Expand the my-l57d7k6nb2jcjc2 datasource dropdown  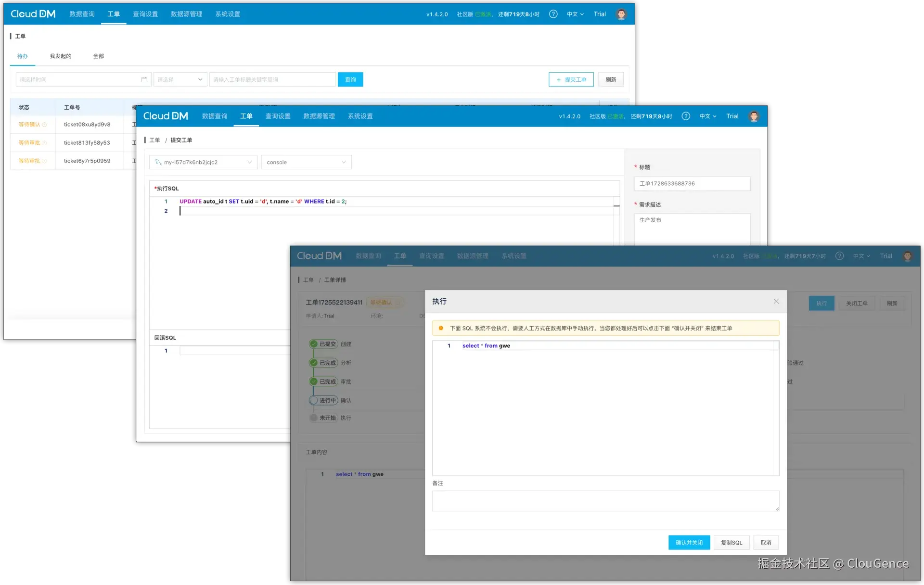(x=203, y=162)
